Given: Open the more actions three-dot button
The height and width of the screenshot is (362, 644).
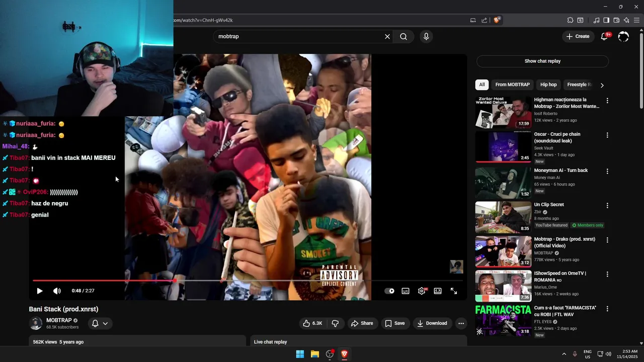Looking at the screenshot, I should pyautogui.click(x=461, y=323).
